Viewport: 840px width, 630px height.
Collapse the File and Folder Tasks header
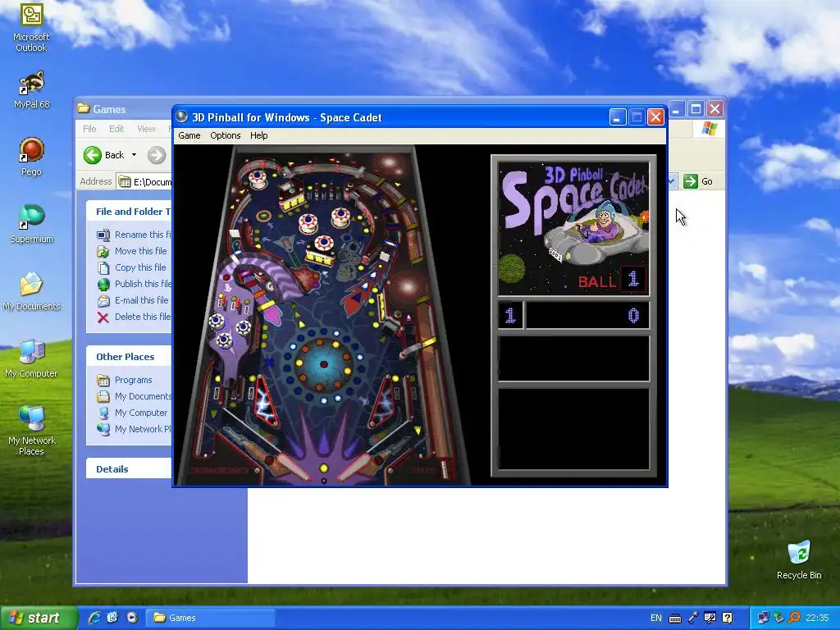129,212
